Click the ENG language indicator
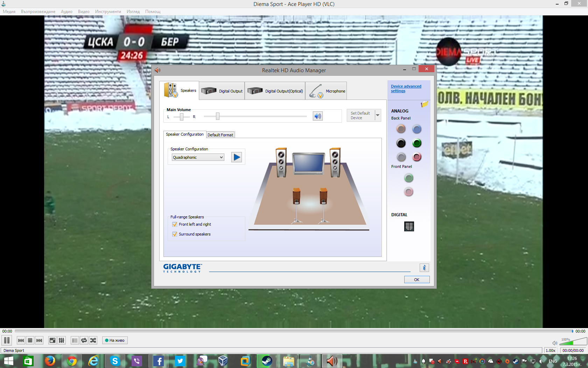Viewport: 588px width, 368px height. click(x=553, y=361)
